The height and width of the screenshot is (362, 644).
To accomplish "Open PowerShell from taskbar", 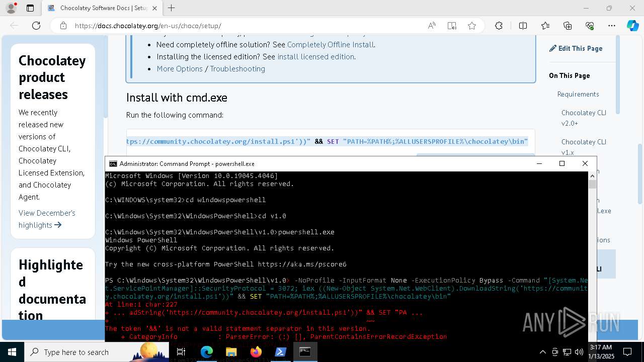I will pos(280,352).
